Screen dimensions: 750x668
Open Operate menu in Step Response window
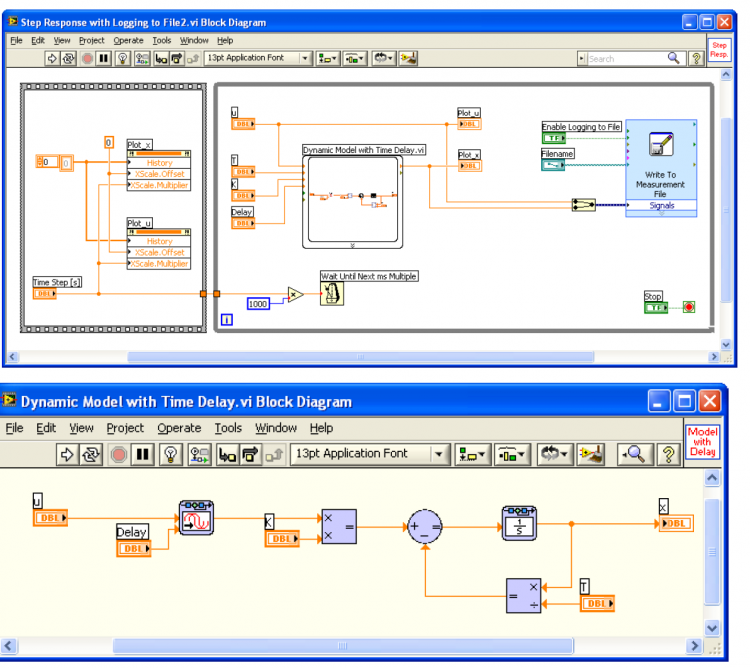pyautogui.click(x=128, y=40)
